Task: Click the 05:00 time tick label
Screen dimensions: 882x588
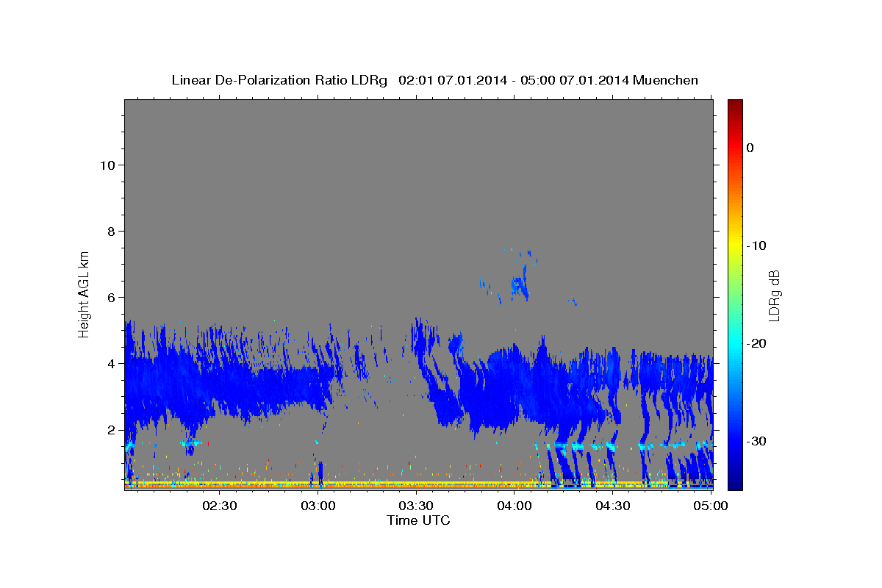Action: [711, 506]
